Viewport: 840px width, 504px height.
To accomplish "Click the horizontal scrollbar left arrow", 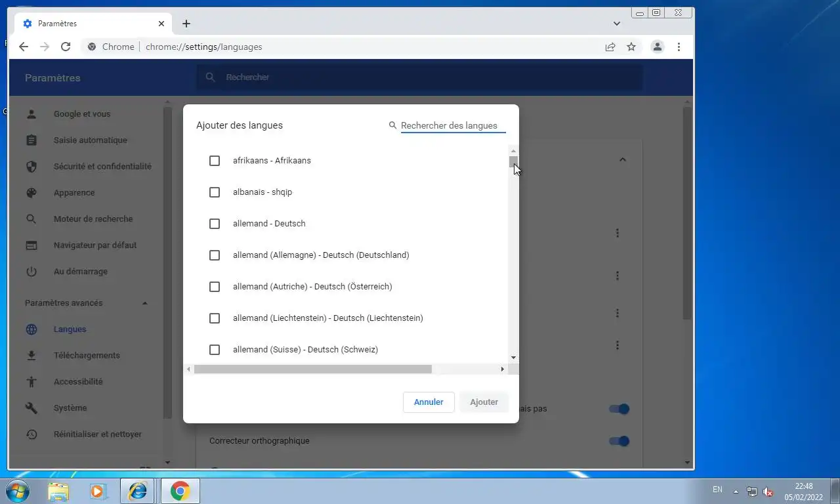I will point(188,369).
